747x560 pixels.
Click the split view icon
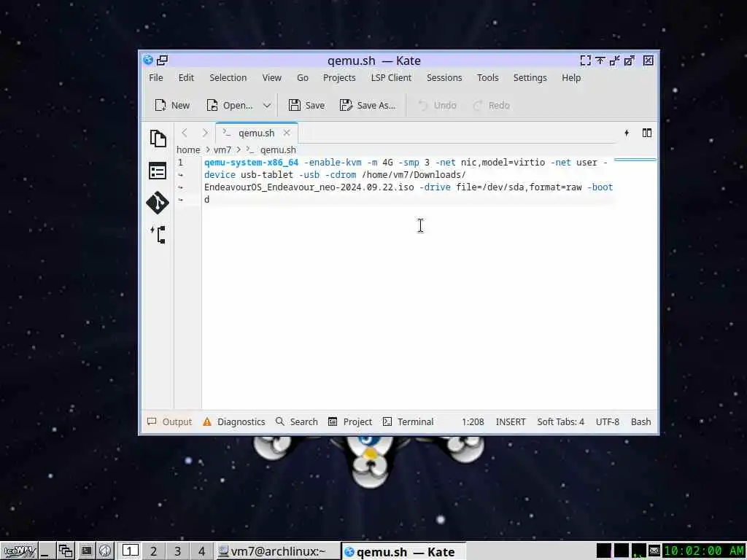[646, 133]
